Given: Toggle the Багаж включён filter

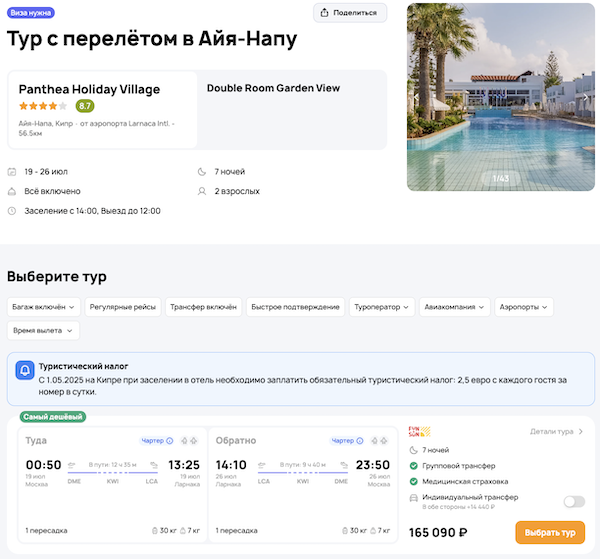Looking at the screenshot, I should [41, 307].
